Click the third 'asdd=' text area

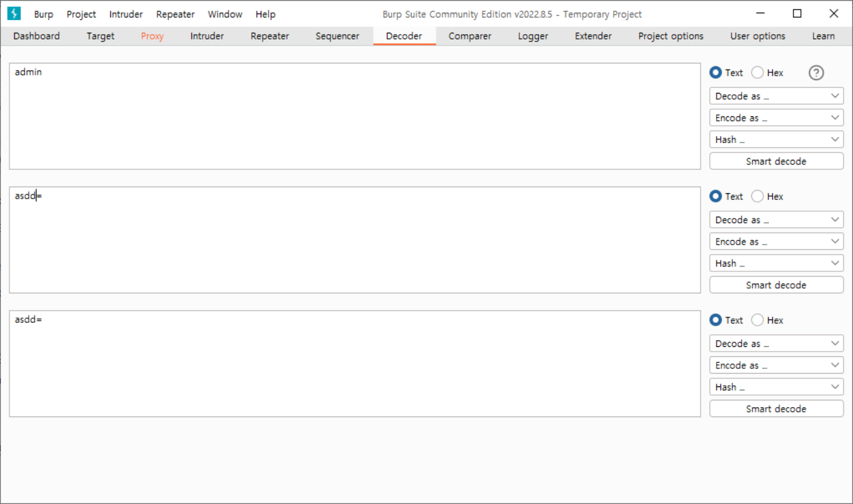[x=355, y=364]
